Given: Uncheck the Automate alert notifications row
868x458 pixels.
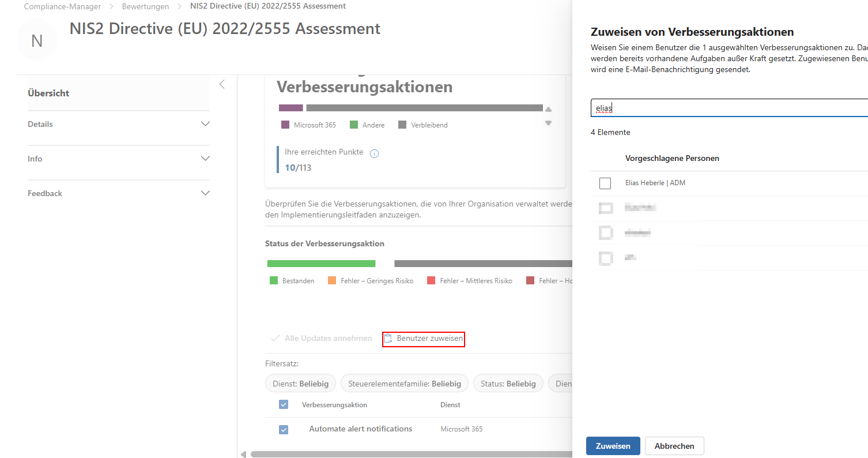Looking at the screenshot, I should (x=283, y=430).
